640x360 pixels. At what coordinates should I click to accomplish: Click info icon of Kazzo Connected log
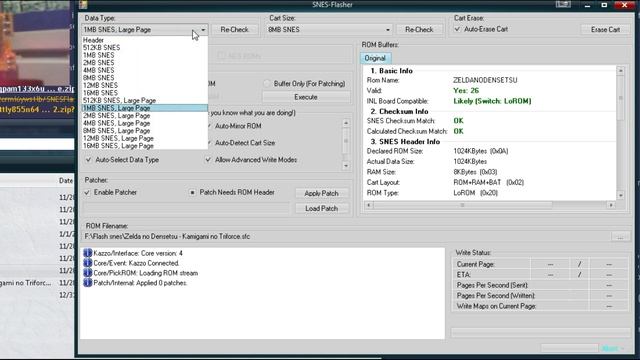88,263
